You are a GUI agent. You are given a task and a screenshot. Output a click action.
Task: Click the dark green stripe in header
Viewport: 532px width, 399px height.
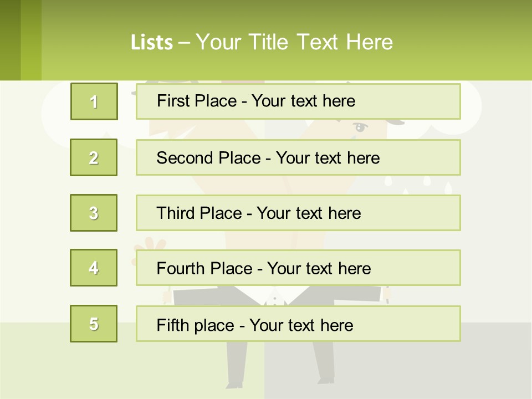10,40
